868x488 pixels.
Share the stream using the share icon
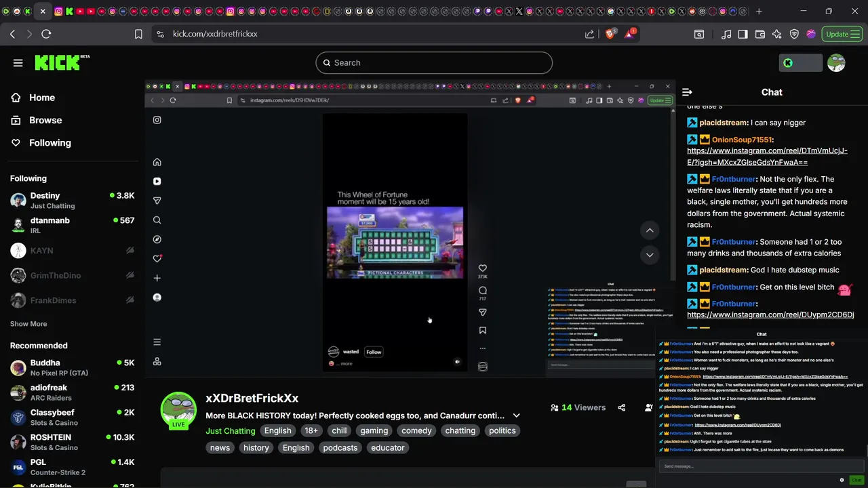(622, 407)
